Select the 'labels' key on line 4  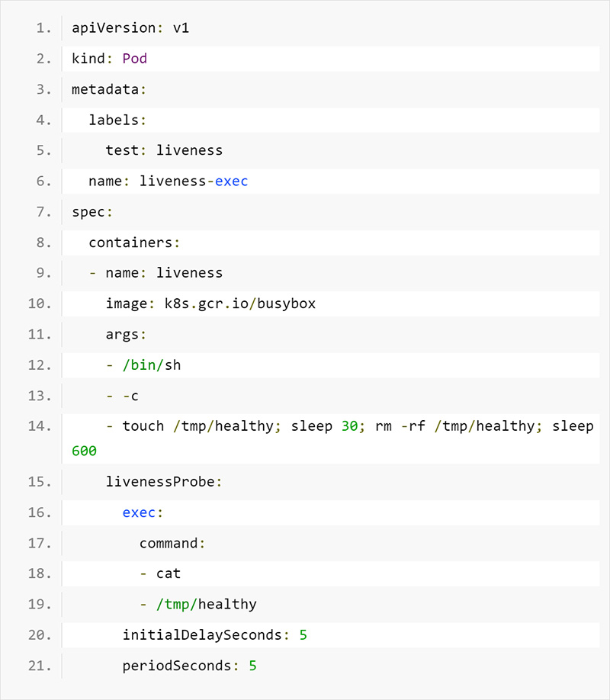tap(114, 120)
